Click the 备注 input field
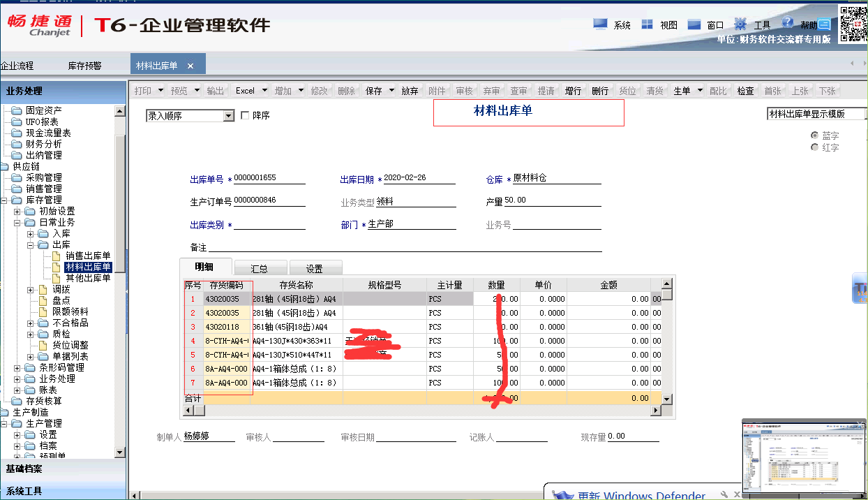Image resolution: width=868 pixels, height=500 pixels. 405,246
